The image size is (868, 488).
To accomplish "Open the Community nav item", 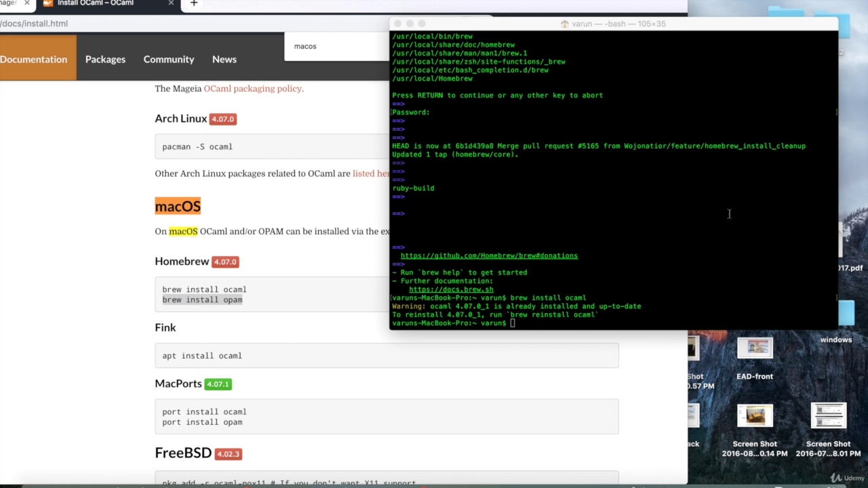I will click(169, 60).
